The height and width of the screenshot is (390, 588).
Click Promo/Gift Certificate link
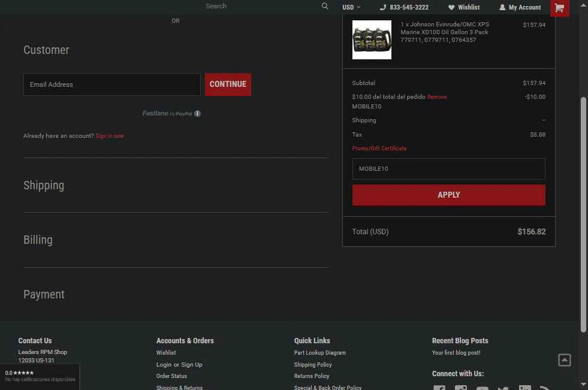click(379, 149)
